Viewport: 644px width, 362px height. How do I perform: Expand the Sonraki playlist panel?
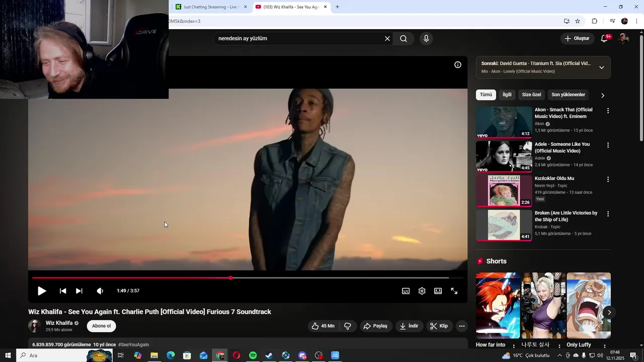click(601, 67)
